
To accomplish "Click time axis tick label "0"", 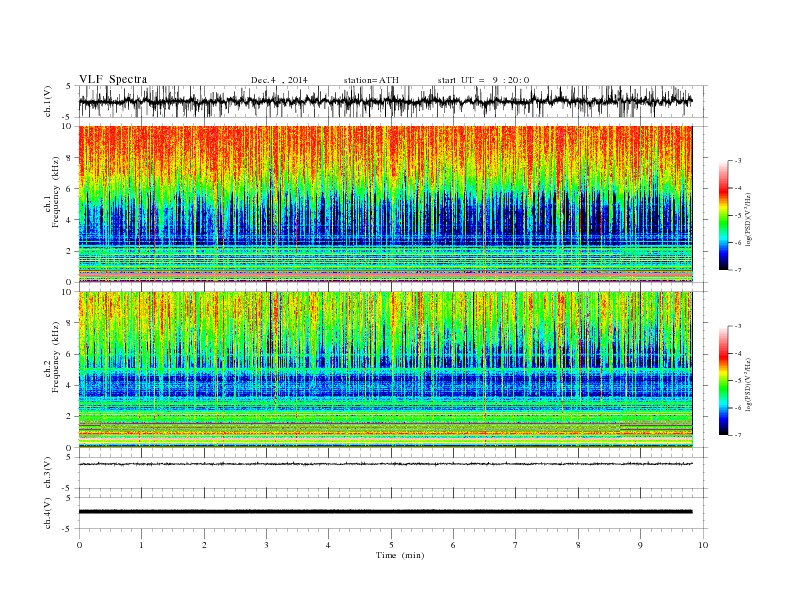I will coord(79,545).
